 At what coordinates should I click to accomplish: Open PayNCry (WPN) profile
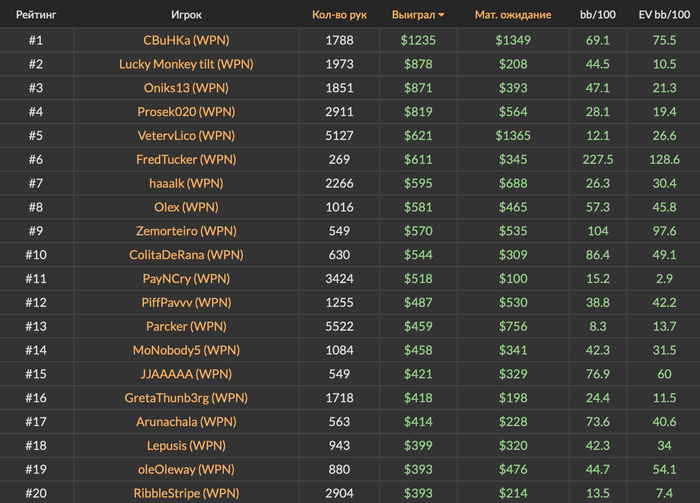pos(186,278)
